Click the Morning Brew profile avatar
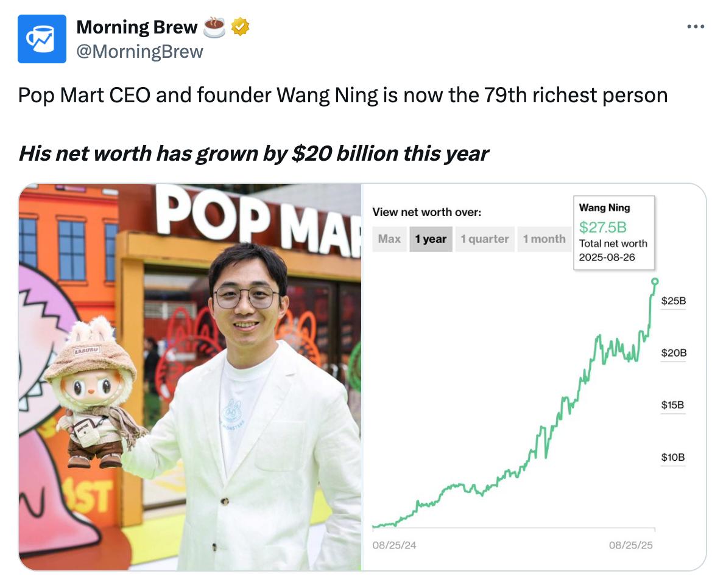 [41, 39]
